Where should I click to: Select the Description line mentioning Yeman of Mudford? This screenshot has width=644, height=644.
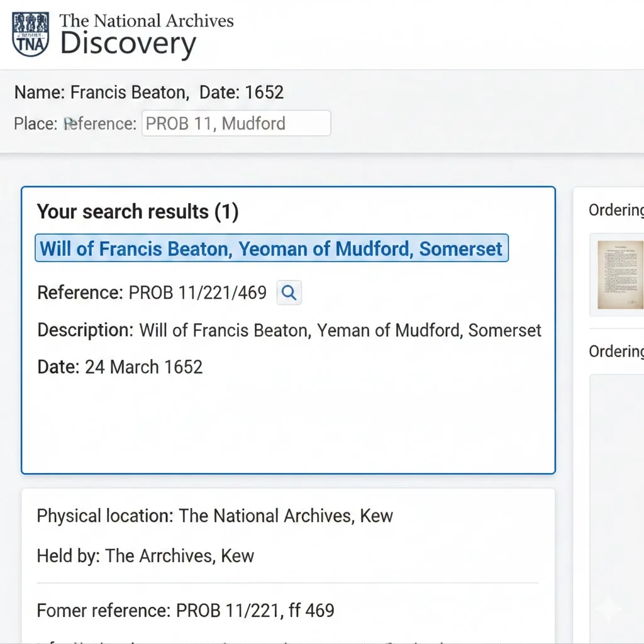click(289, 330)
